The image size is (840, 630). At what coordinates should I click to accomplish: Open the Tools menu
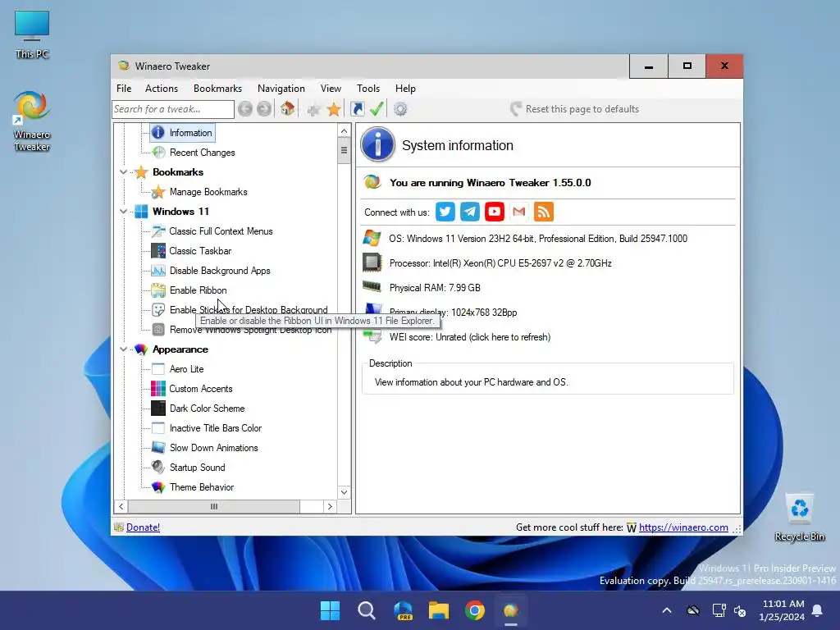coord(368,89)
